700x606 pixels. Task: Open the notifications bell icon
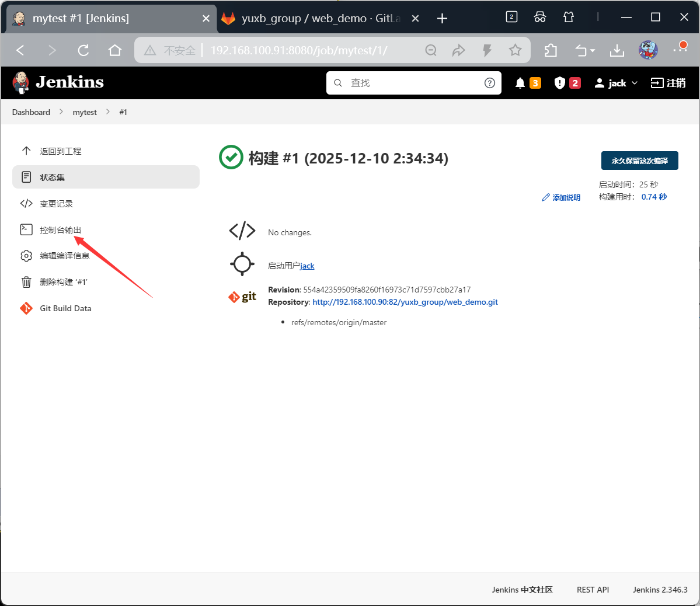[x=520, y=83]
